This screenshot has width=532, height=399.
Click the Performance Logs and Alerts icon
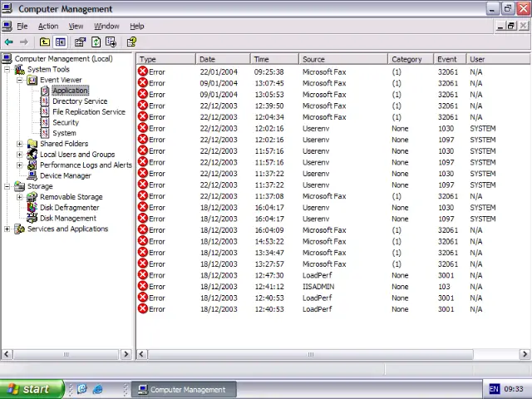click(32, 165)
